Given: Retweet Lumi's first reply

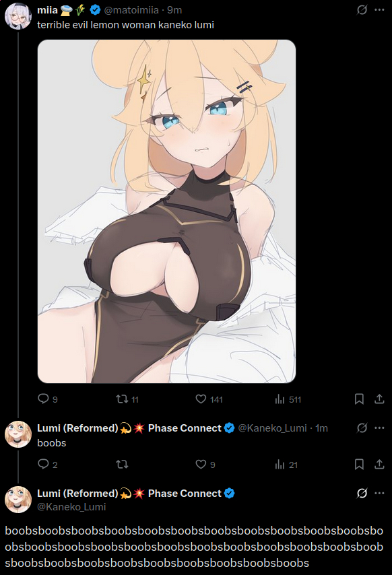Looking at the screenshot, I should (x=122, y=465).
